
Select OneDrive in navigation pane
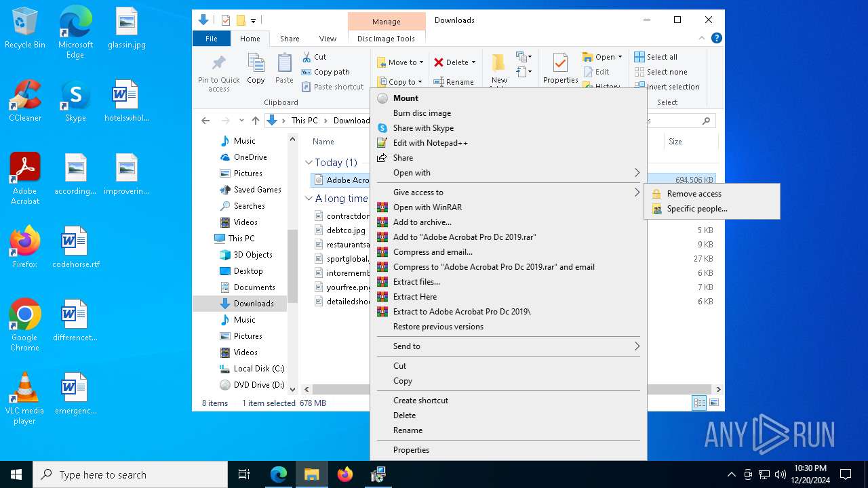pyautogui.click(x=250, y=157)
